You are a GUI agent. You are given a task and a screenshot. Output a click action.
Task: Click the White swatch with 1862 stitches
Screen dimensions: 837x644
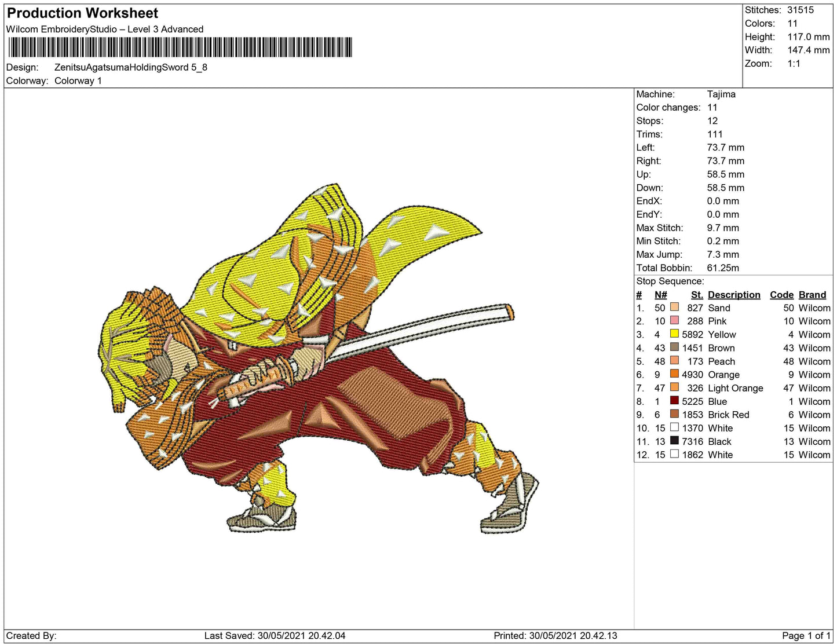(x=674, y=454)
